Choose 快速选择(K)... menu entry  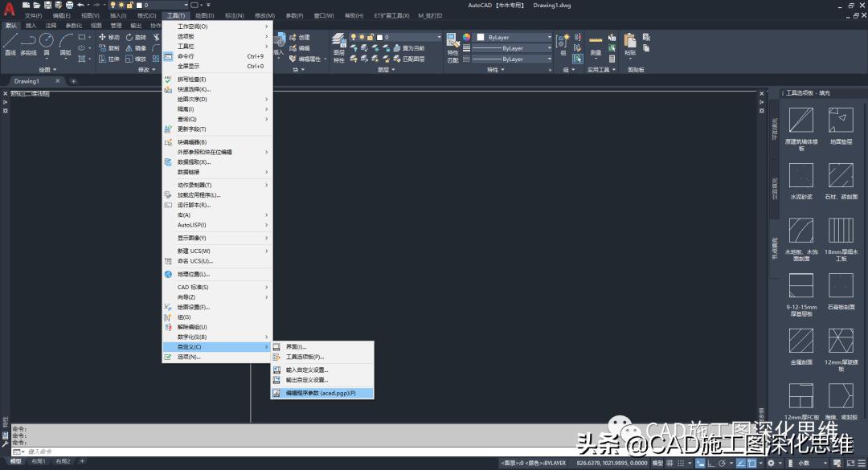coord(218,89)
